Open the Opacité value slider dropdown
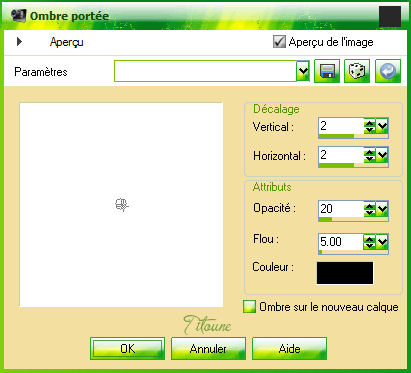 [382, 209]
